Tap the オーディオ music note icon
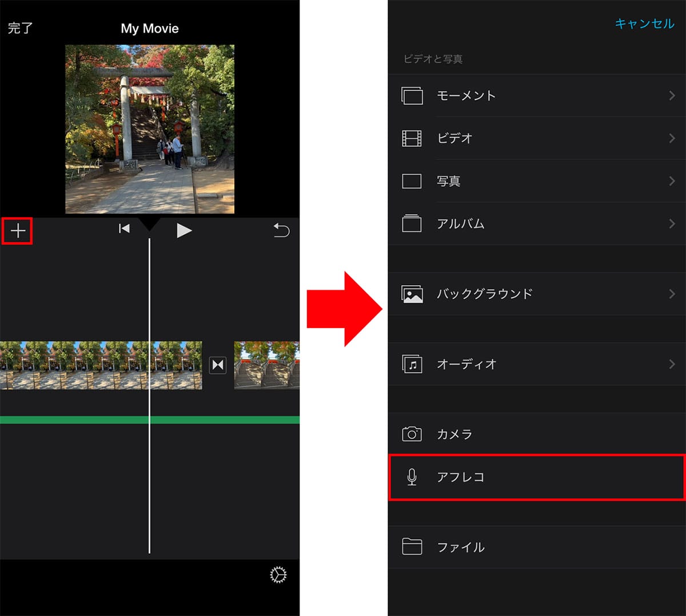The image size is (686, 616). 412,364
